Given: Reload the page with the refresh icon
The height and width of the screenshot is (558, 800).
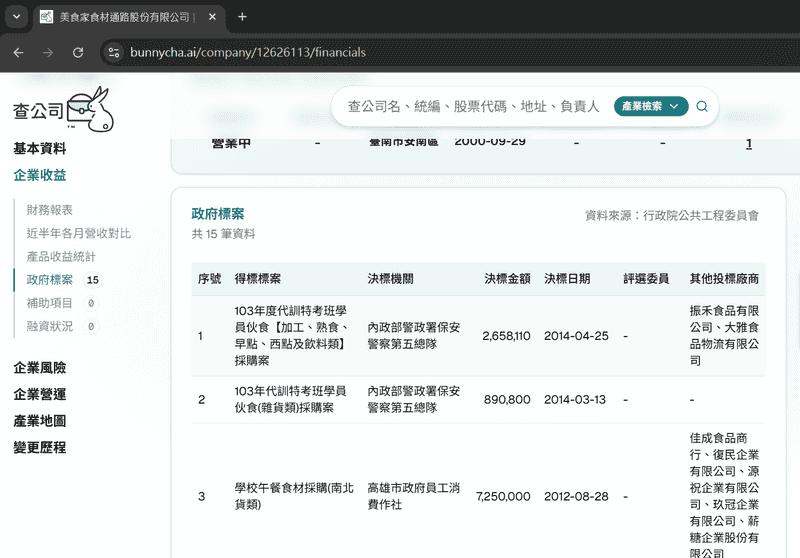Looking at the screenshot, I should pyautogui.click(x=78, y=52).
